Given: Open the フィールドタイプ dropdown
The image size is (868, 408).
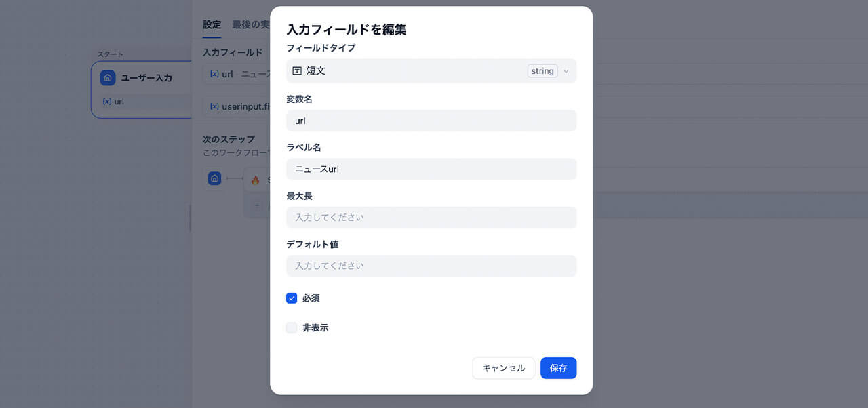Looking at the screenshot, I should point(431,70).
